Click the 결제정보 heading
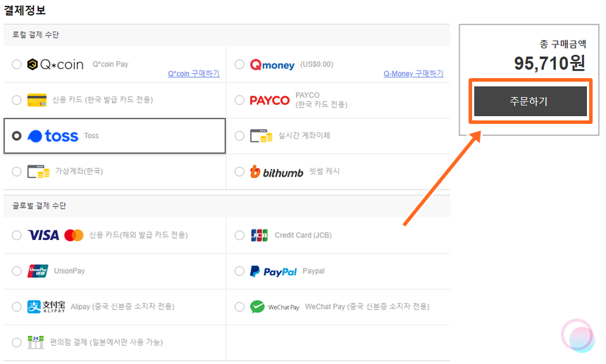The height and width of the screenshot is (364, 606). click(25, 10)
